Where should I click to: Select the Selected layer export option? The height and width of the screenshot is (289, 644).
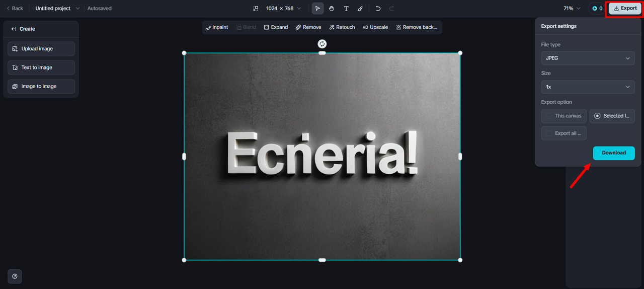(x=612, y=116)
